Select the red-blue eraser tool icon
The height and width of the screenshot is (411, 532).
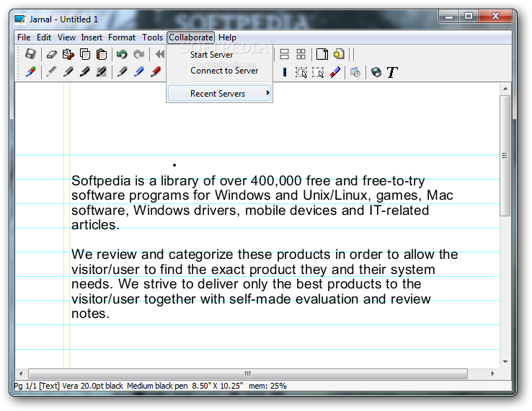[x=335, y=72]
